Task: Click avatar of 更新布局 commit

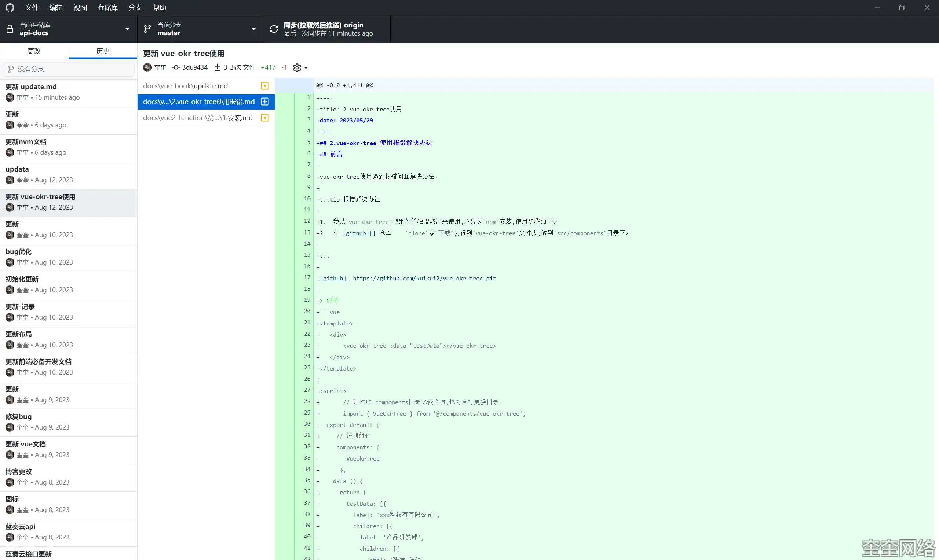Action: [10, 345]
